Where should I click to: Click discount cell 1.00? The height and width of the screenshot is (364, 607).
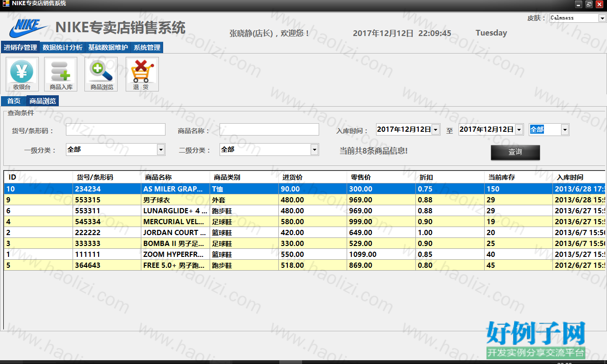(450, 233)
